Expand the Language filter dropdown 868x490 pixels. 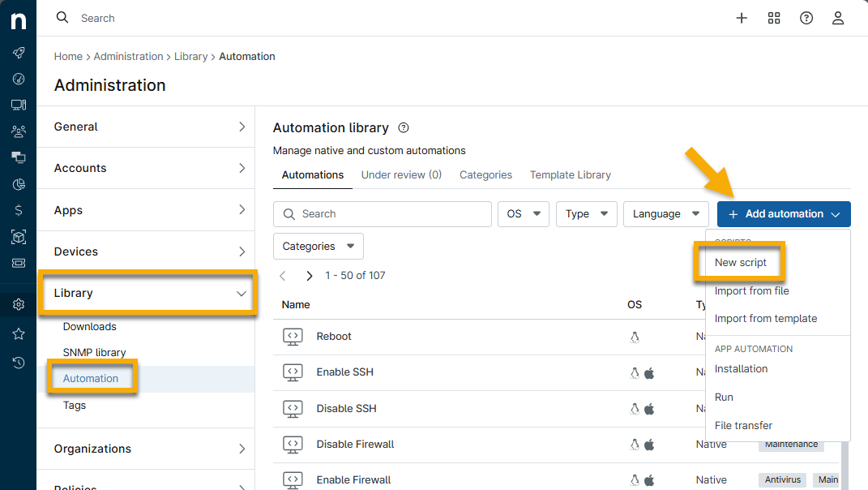665,214
